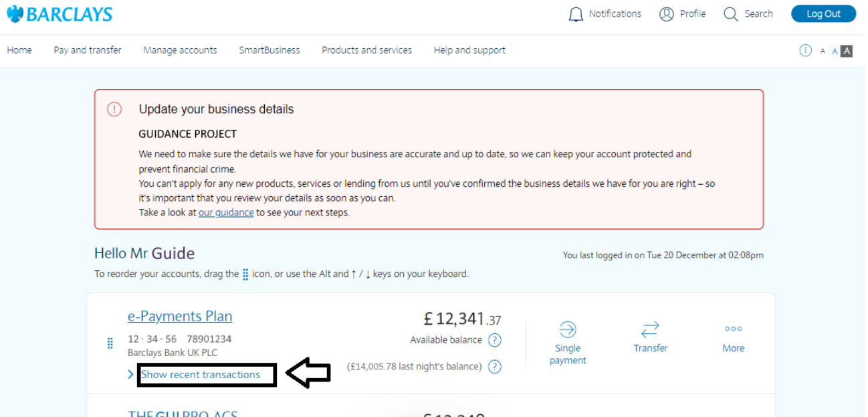Follow the our guidance link
The width and height of the screenshot is (868, 417).
225,212
